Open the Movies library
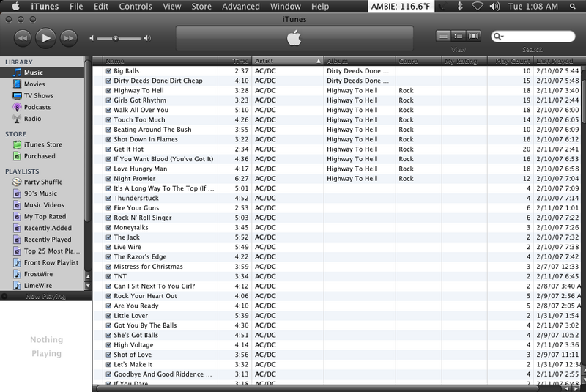This screenshot has height=392, width=586. click(42, 84)
